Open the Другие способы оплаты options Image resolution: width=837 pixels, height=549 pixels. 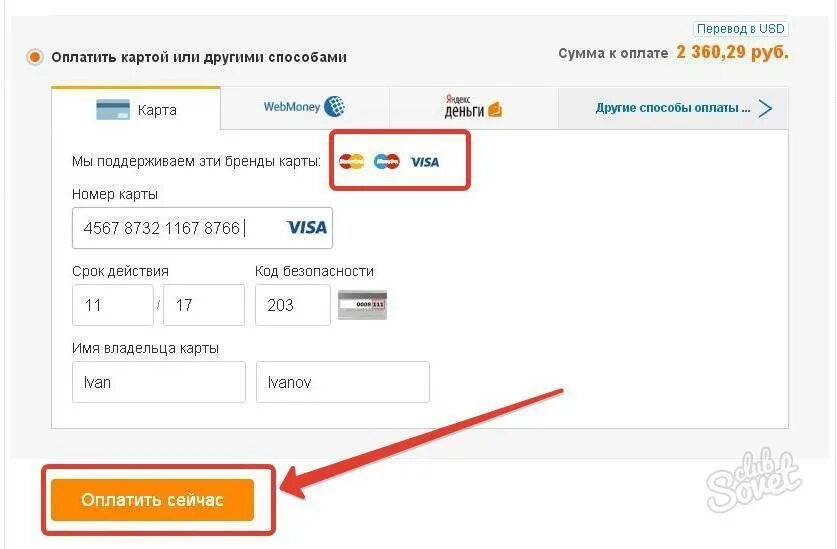coord(672,108)
